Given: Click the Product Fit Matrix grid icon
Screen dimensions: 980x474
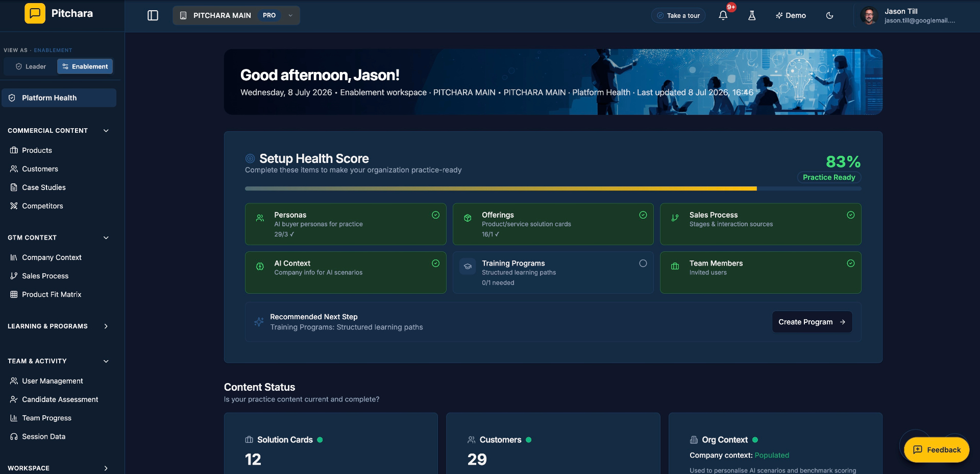Looking at the screenshot, I should pyautogui.click(x=14, y=294).
